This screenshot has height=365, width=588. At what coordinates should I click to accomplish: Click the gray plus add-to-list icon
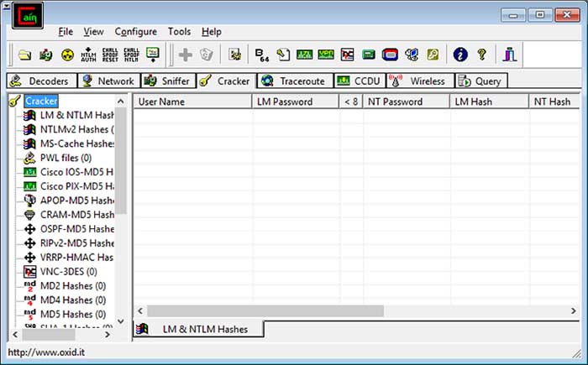point(186,55)
